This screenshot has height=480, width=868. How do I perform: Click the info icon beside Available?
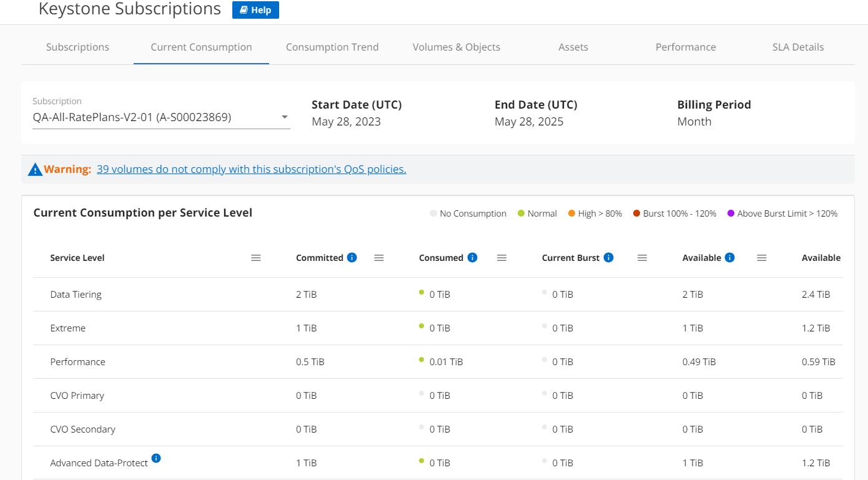tap(729, 258)
